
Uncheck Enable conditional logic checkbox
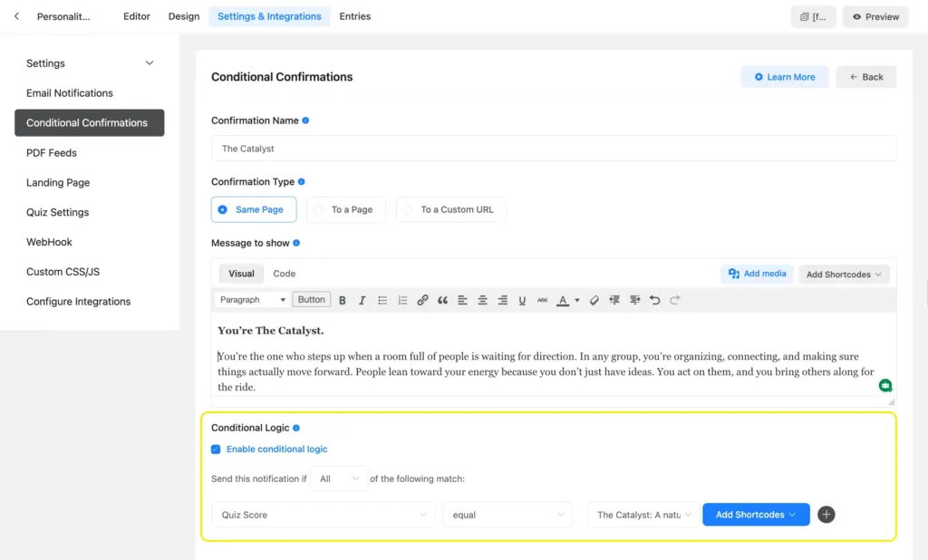(x=216, y=449)
